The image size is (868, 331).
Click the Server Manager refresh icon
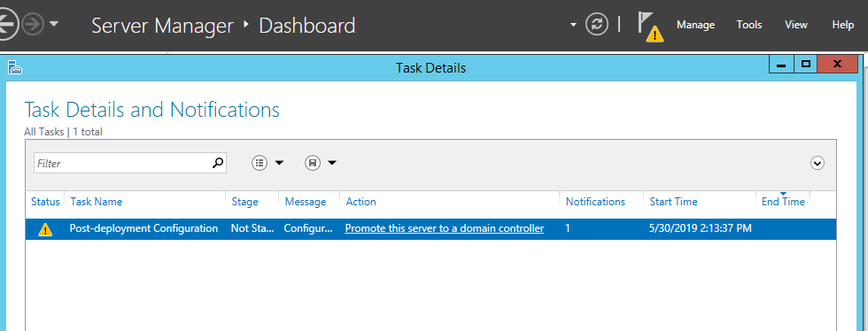click(x=597, y=25)
